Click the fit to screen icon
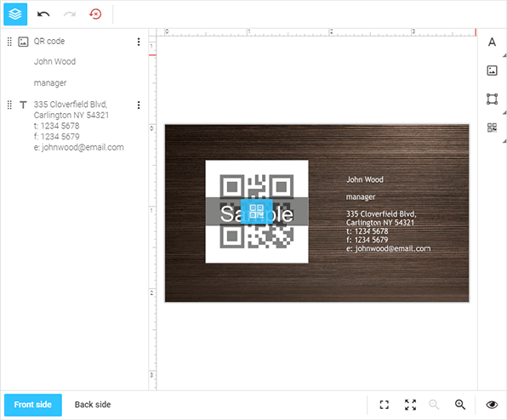507x420 pixels. tap(385, 405)
